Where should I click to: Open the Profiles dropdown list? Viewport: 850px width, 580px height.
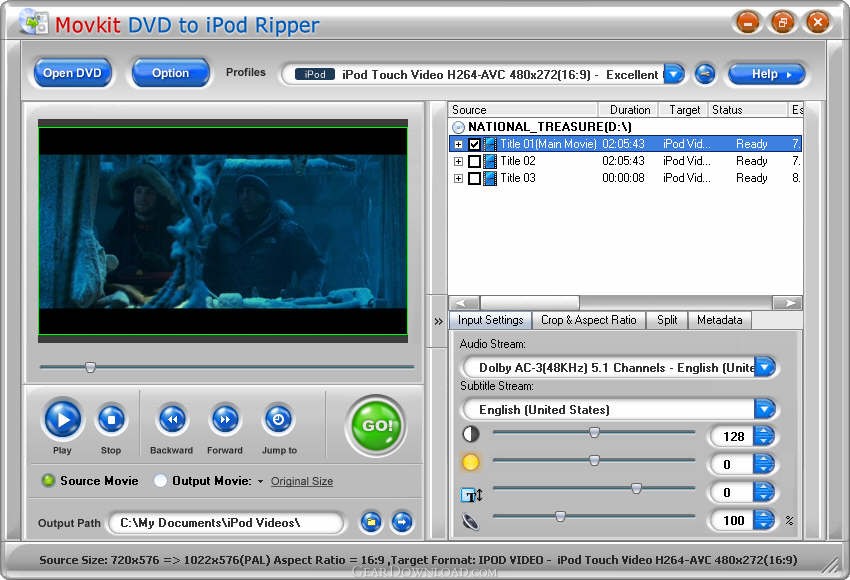pyautogui.click(x=674, y=74)
